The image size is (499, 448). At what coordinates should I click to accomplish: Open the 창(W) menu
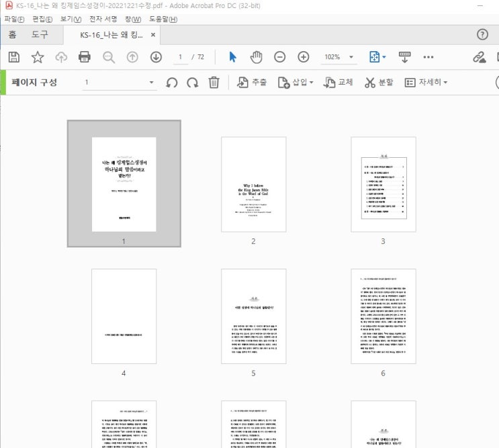[133, 19]
